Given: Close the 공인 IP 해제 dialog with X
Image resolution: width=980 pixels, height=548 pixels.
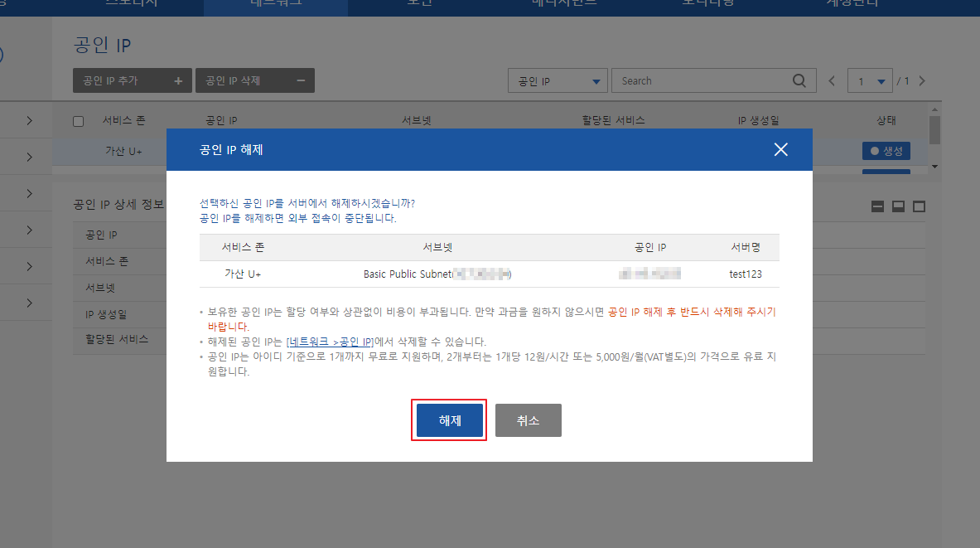Looking at the screenshot, I should pos(780,149).
